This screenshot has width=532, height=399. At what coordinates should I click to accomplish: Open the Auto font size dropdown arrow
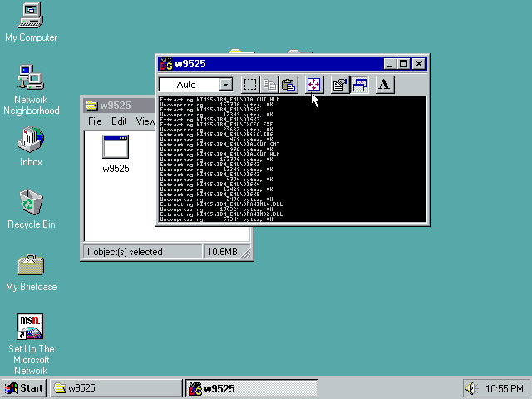[x=225, y=85]
